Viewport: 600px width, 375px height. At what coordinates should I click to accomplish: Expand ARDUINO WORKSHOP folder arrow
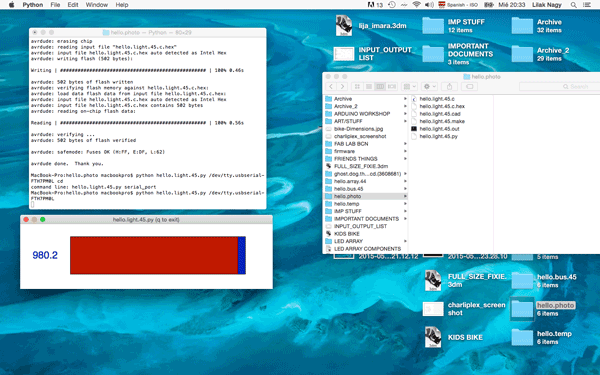tap(405, 114)
